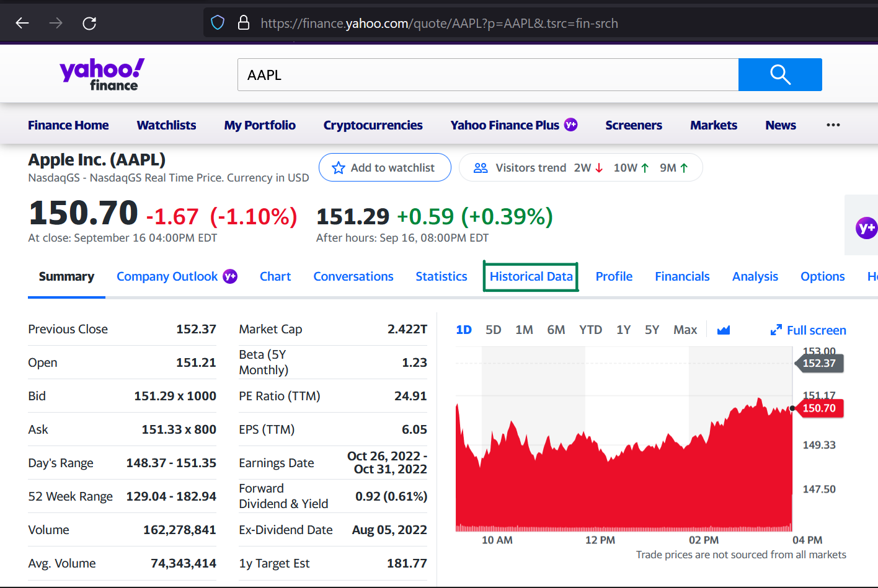Click the 52 Week Range value 129.04 - 182.94

click(x=171, y=496)
